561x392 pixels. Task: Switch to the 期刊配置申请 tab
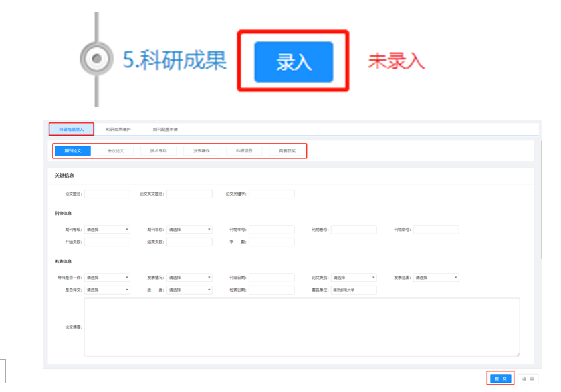pos(165,129)
